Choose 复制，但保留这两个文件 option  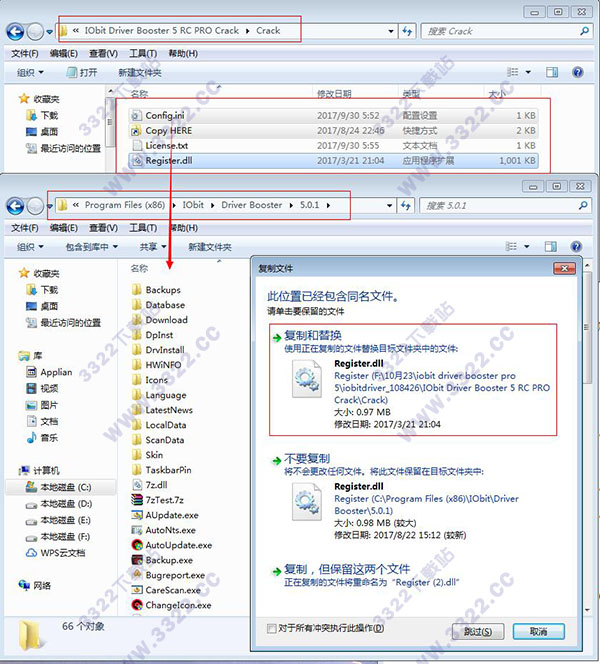tap(413, 575)
